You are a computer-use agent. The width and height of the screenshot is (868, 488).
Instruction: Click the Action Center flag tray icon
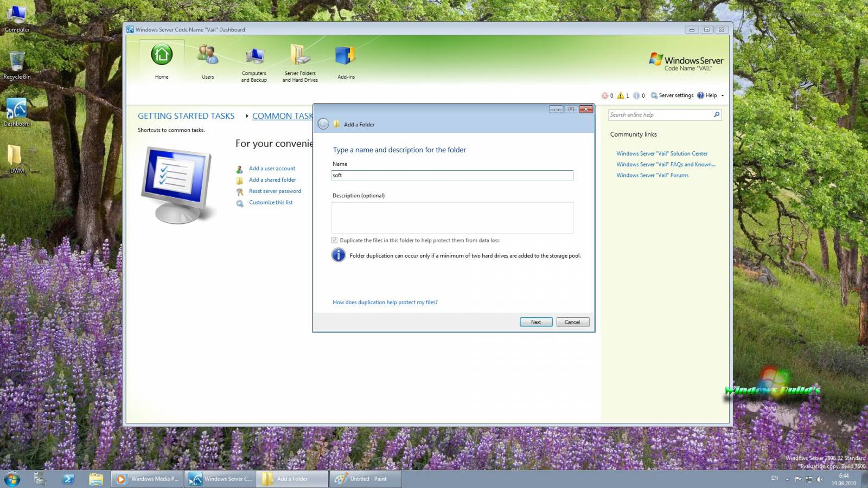tap(798, 479)
